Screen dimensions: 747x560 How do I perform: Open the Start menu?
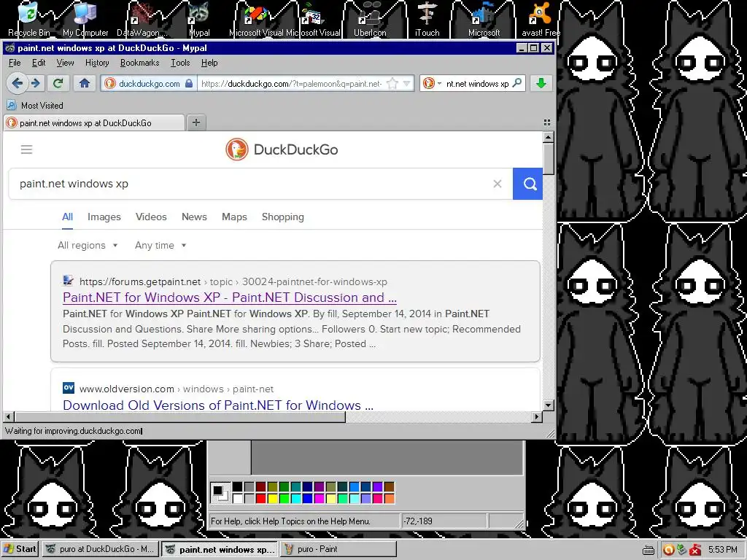click(20, 549)
